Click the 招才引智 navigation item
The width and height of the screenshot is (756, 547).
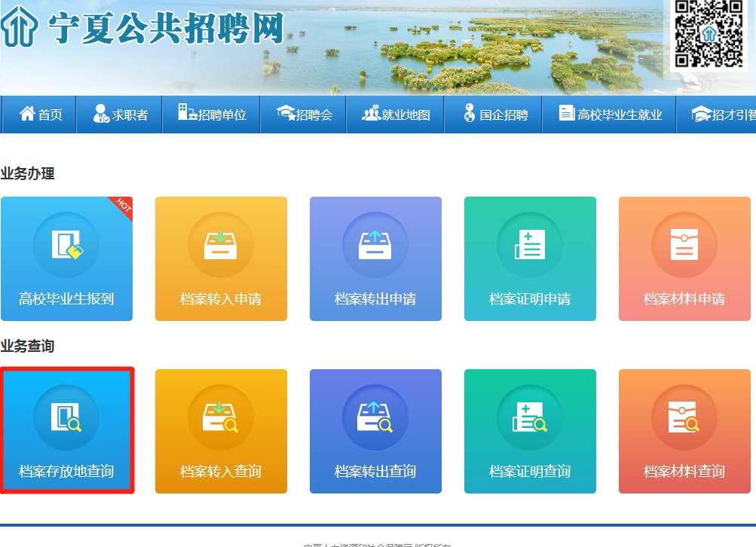(722, 115)
